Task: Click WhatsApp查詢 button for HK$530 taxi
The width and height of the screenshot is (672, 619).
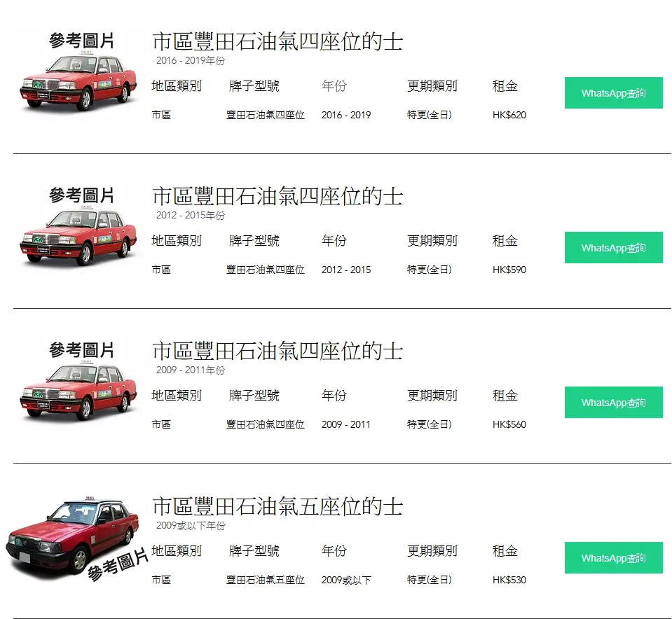Action: pyautogui.click(x=613, y=558)
